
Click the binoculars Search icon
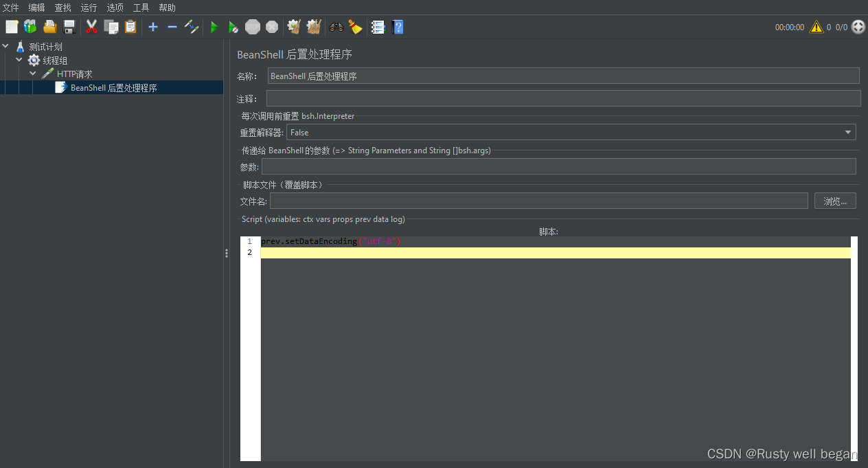pyautogui.click(x=336, y=27)
